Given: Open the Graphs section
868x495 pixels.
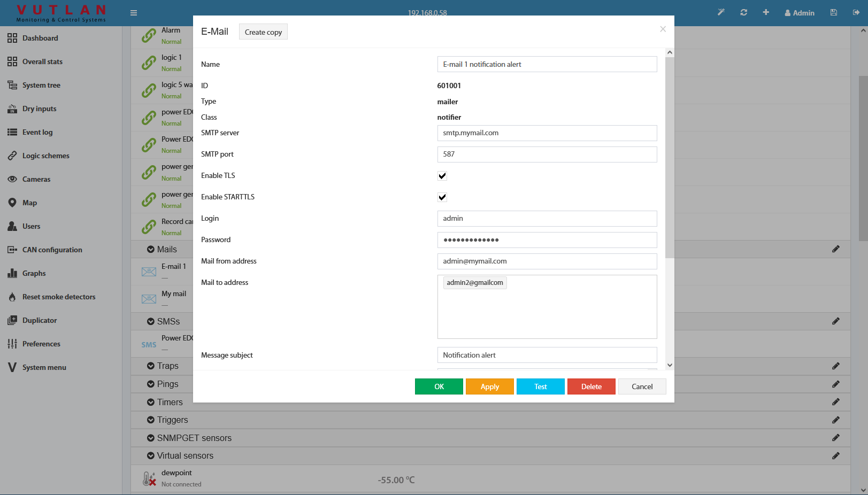Looking at the screenshot, I should tap(34, 273).
